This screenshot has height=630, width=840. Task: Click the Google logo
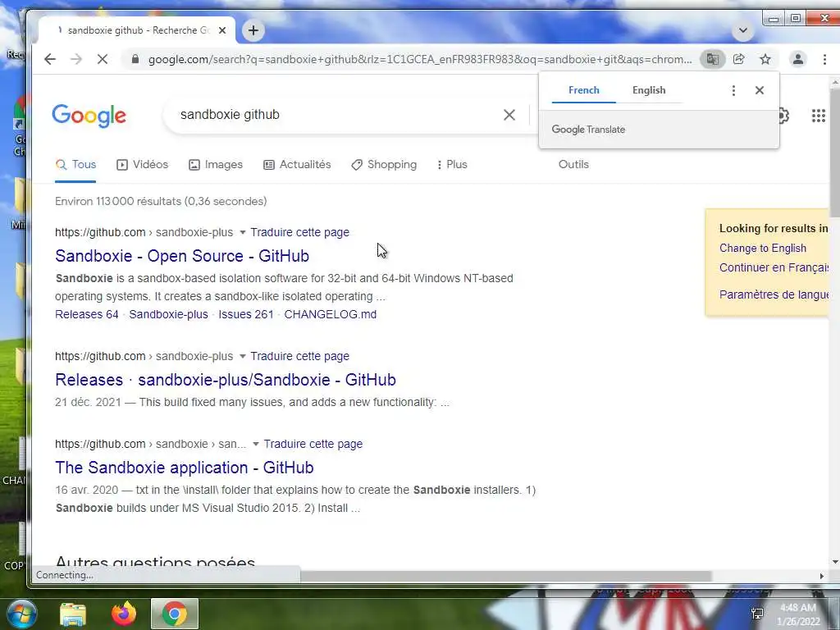click(x=89, y=116)
